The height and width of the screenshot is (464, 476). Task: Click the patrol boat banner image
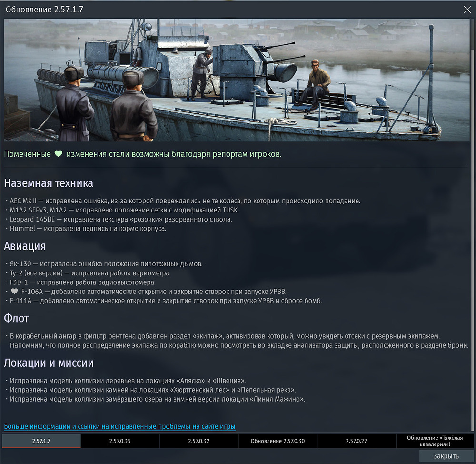point(237,80)
